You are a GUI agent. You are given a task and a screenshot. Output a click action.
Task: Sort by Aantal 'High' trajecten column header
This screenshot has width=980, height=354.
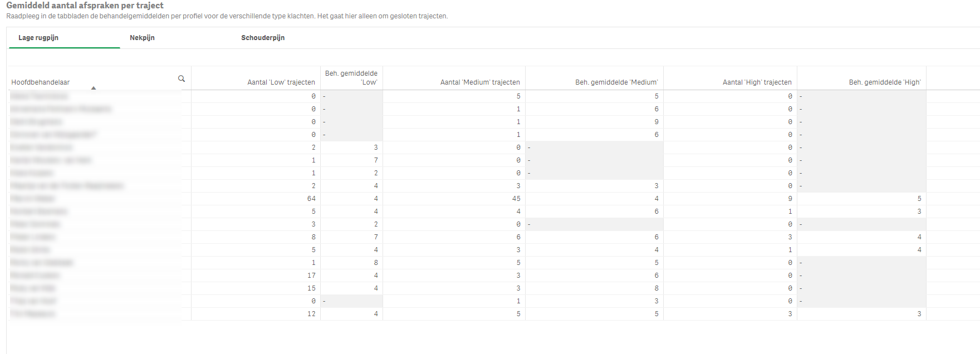pos(757,82)
